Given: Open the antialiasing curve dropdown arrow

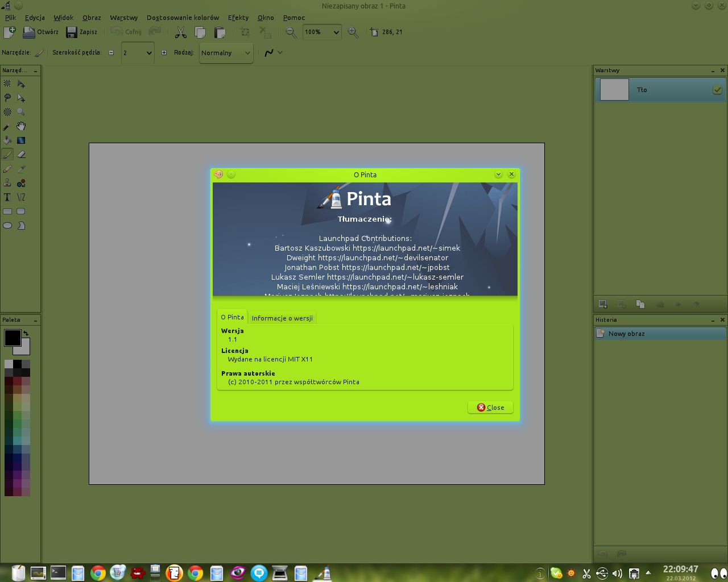Looking at the screenshot, I should click(280, 53).
